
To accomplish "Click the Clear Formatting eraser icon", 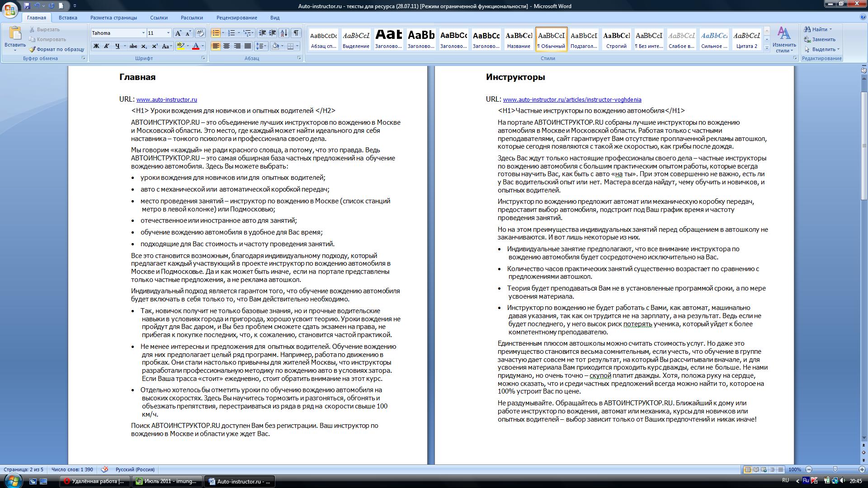I will (x=200, y=33).
